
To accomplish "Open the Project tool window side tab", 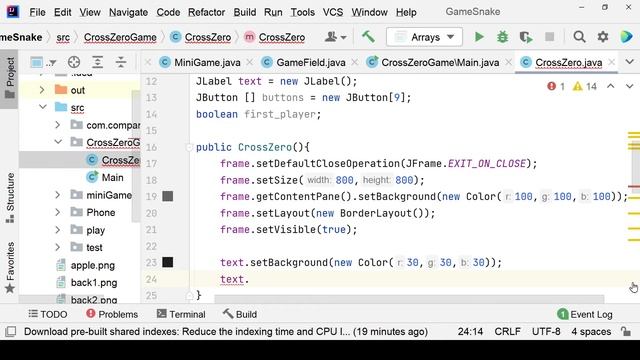I will [10, 78].
